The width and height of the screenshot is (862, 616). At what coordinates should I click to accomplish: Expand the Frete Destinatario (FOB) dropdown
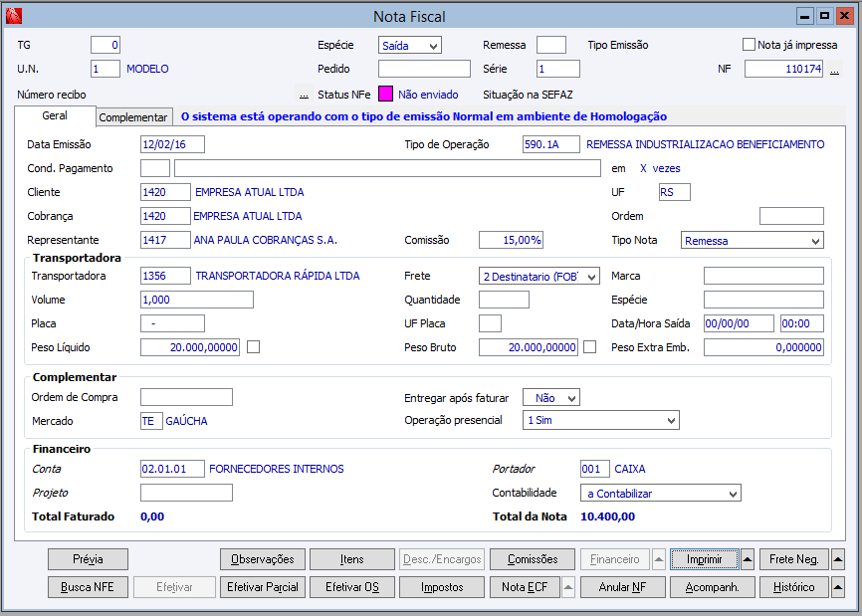tap(539, 277)
